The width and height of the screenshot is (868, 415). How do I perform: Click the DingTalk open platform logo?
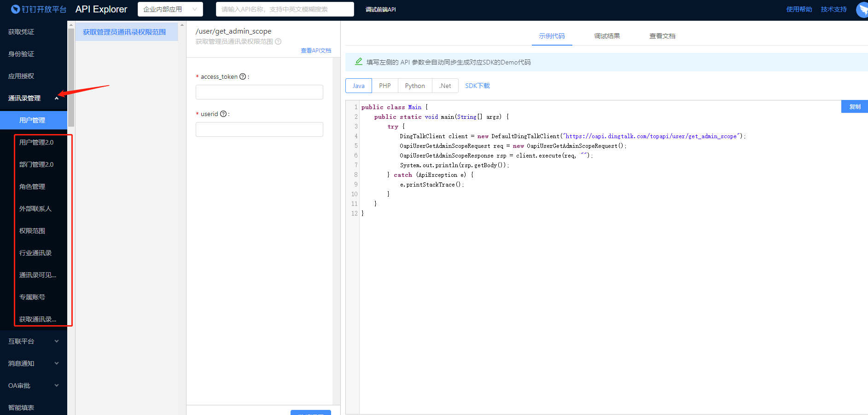39,9
